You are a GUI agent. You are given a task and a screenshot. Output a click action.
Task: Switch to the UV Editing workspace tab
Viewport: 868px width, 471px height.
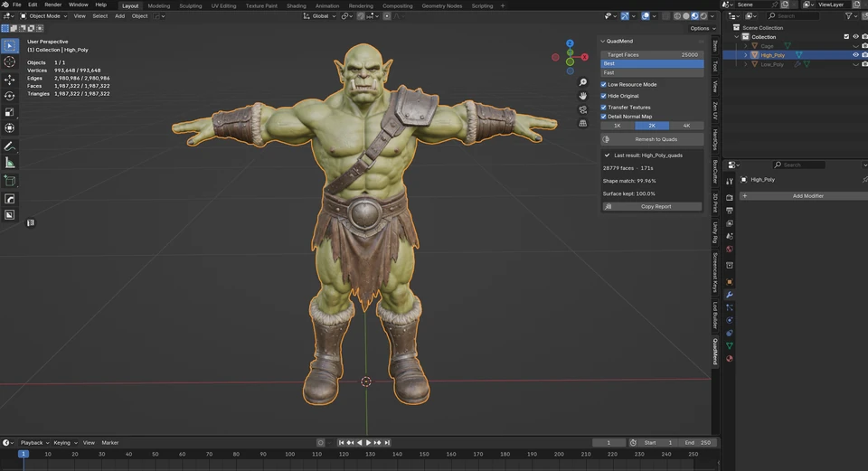click(223, 5)
